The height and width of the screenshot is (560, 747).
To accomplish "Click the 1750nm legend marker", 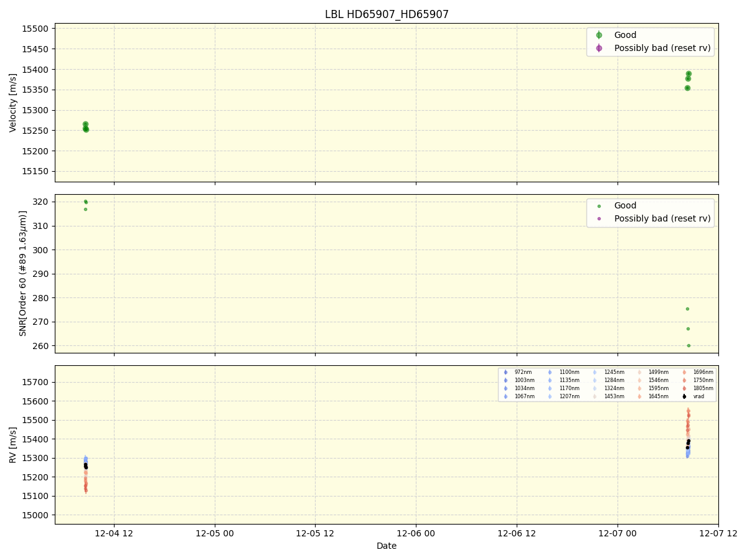I will (x=684, y=380).
